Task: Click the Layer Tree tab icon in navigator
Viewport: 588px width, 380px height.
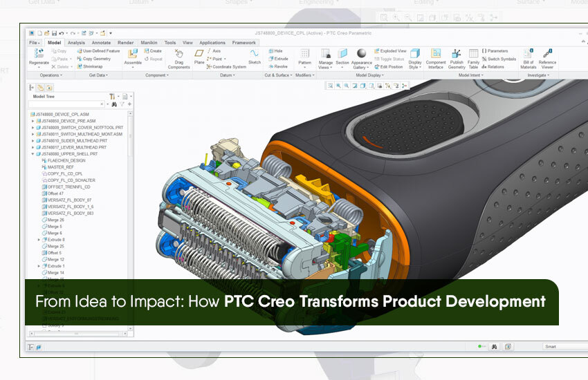Action: coord(40,88)
